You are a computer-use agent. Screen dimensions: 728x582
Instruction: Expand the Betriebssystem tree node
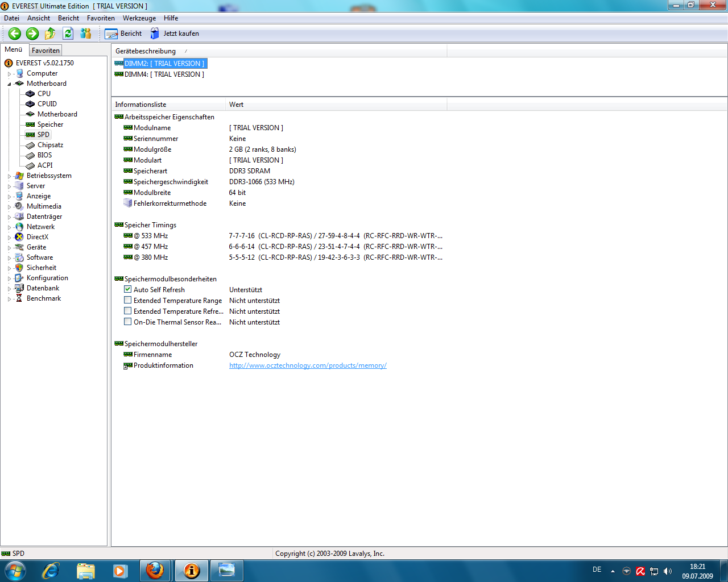click(9, 176)
